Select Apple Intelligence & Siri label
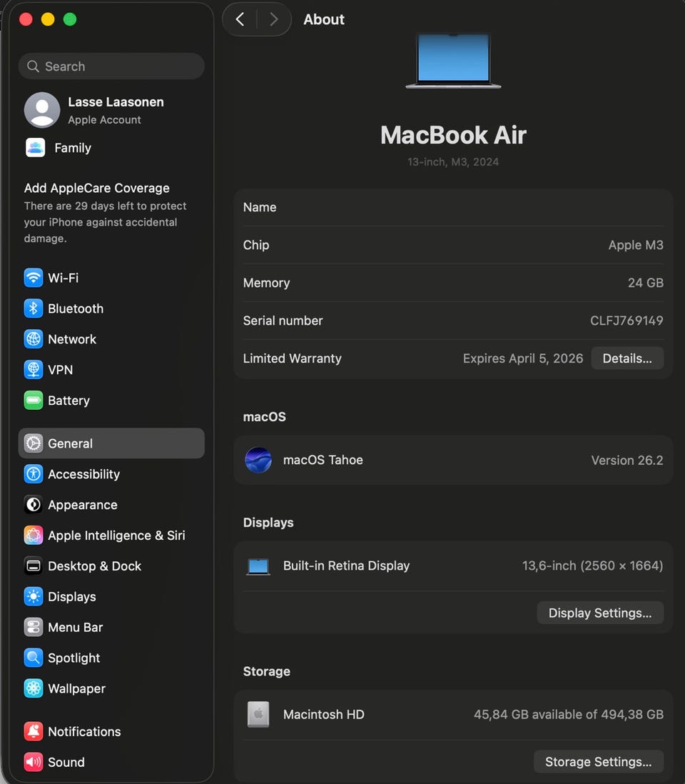 click(116, 536)
